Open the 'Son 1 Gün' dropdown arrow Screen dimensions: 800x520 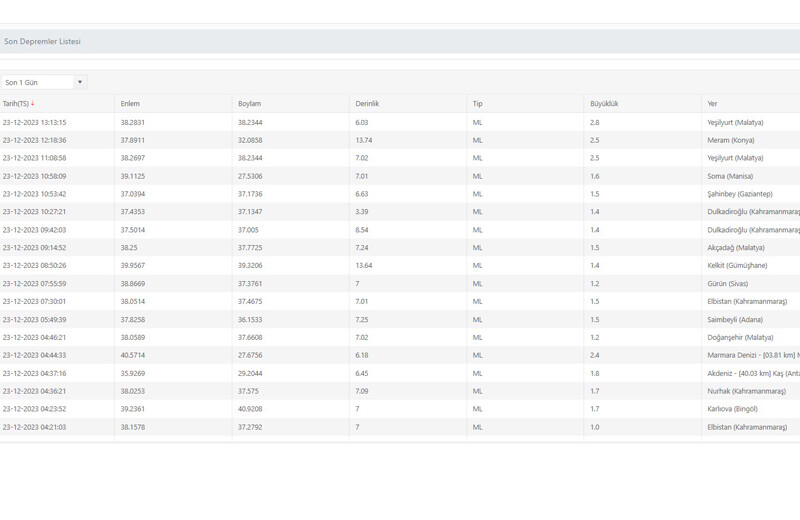pyautogui.click(x=80, y=82)
